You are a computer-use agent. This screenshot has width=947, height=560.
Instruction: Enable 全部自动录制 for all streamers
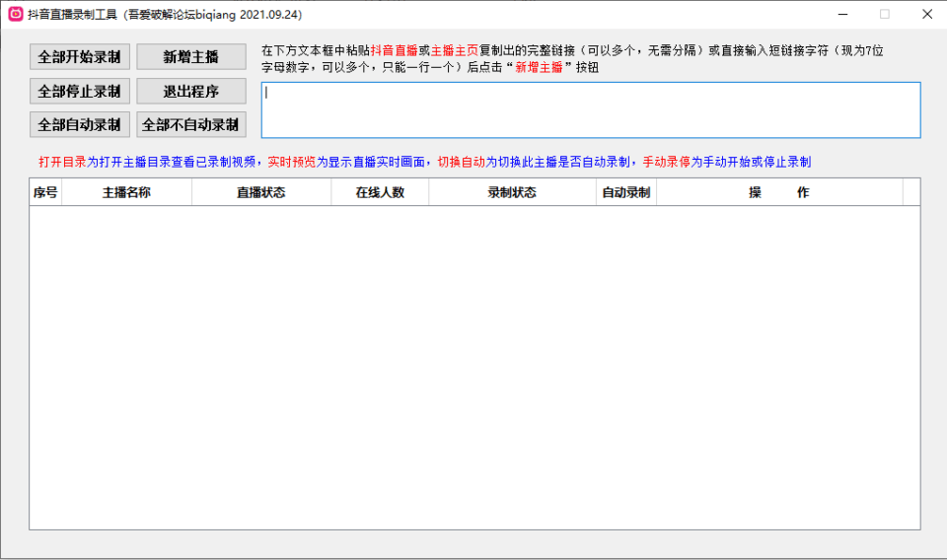pos(80,125)
